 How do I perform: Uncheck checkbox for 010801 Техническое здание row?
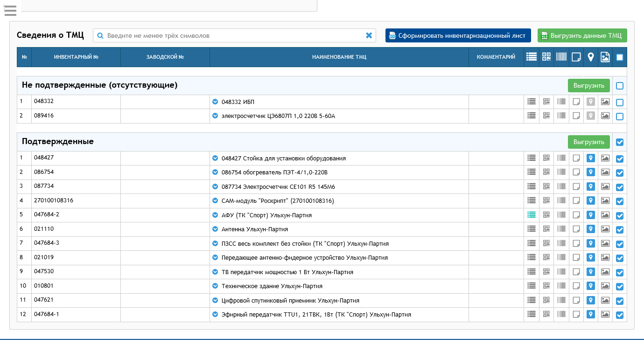[x=620, y=287]
